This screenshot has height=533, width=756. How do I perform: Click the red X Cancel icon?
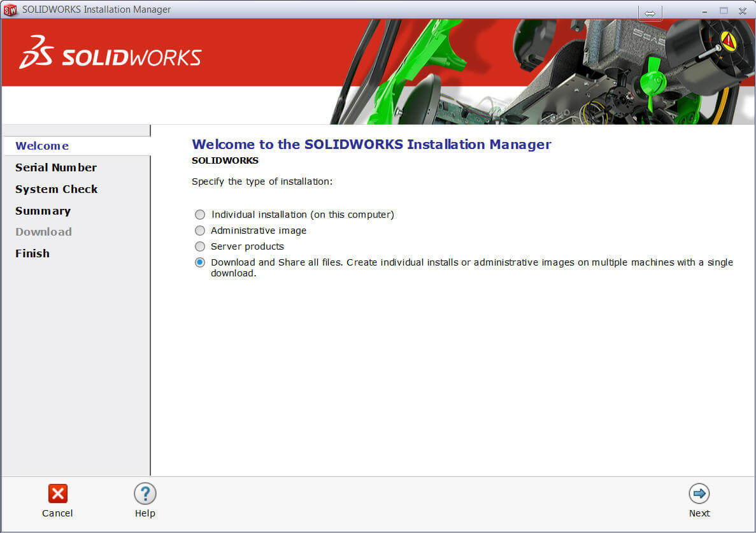(57, 494)
